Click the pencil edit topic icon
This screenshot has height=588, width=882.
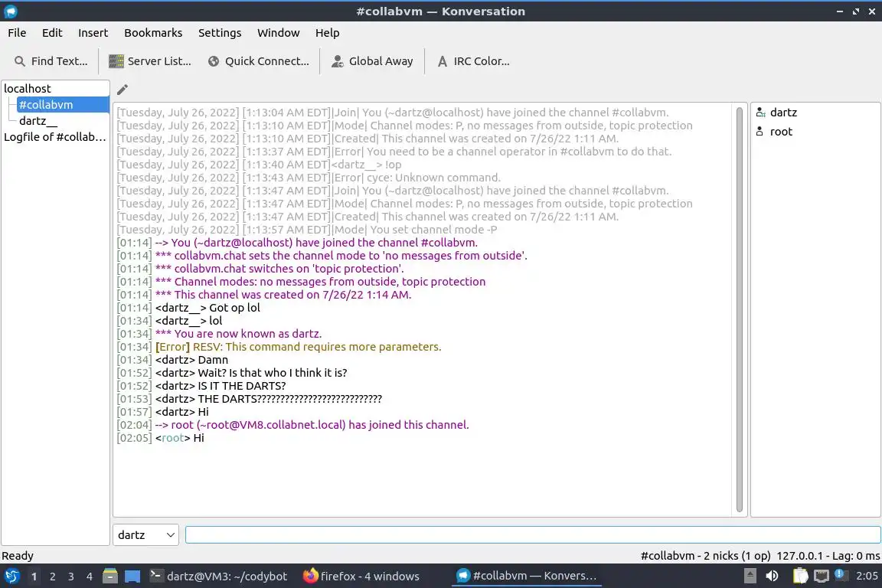[122, 89]
